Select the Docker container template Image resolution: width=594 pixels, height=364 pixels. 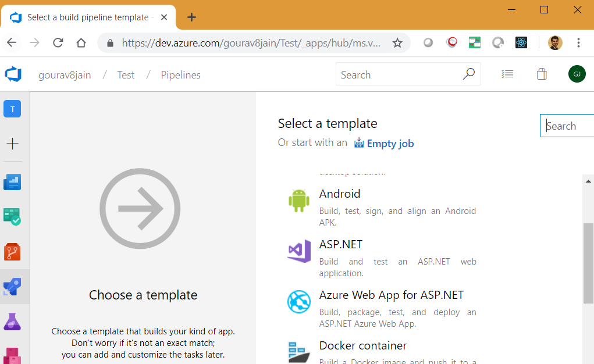pyautogui.click(x=362, y=346)
